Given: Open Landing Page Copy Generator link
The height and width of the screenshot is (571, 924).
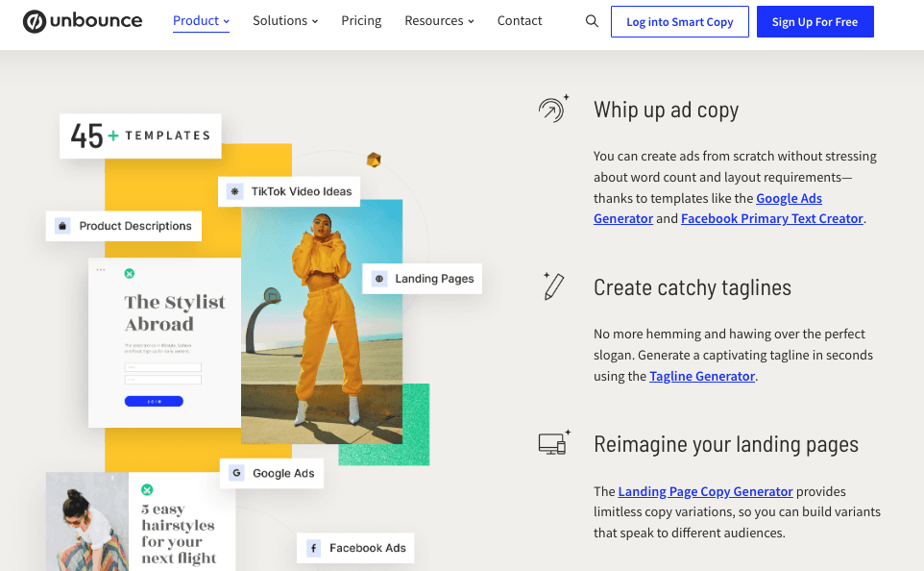Looking at the screenshot, I should click(x=705, y=491).
